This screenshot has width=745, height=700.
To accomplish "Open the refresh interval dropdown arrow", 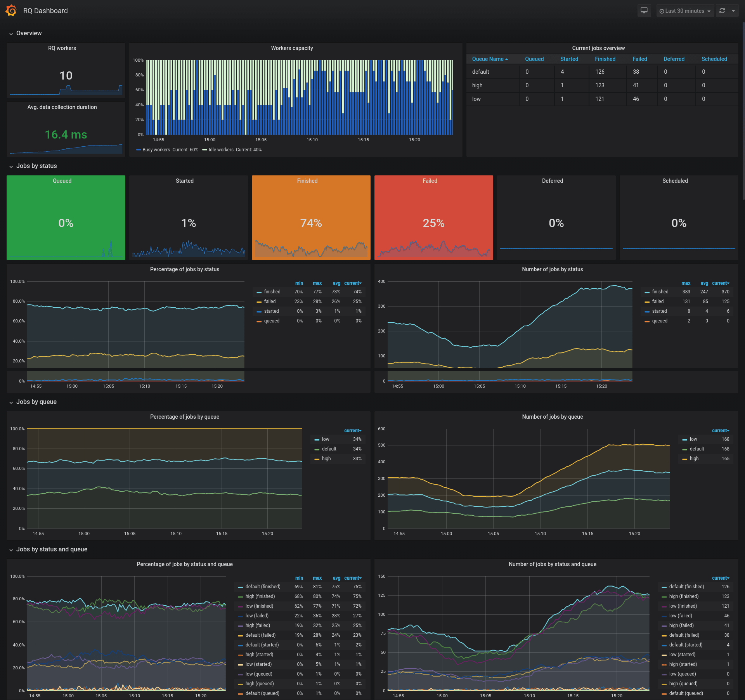I will 733,11.
